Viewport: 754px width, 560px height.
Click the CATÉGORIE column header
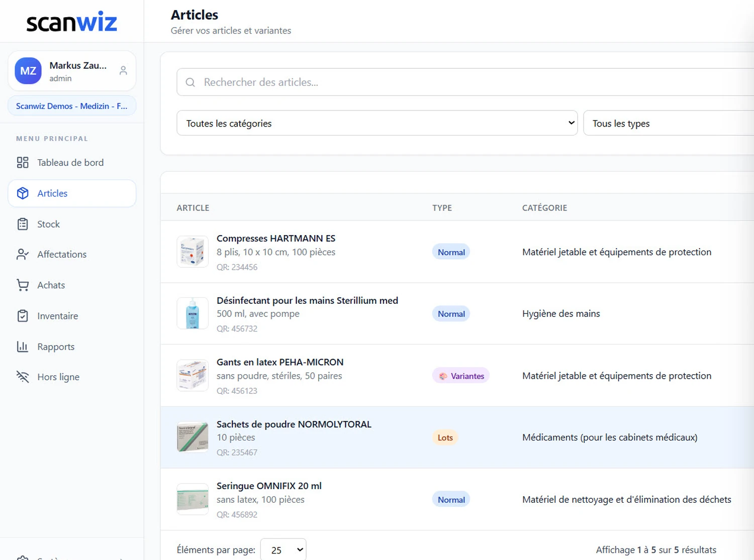[544, 208]
